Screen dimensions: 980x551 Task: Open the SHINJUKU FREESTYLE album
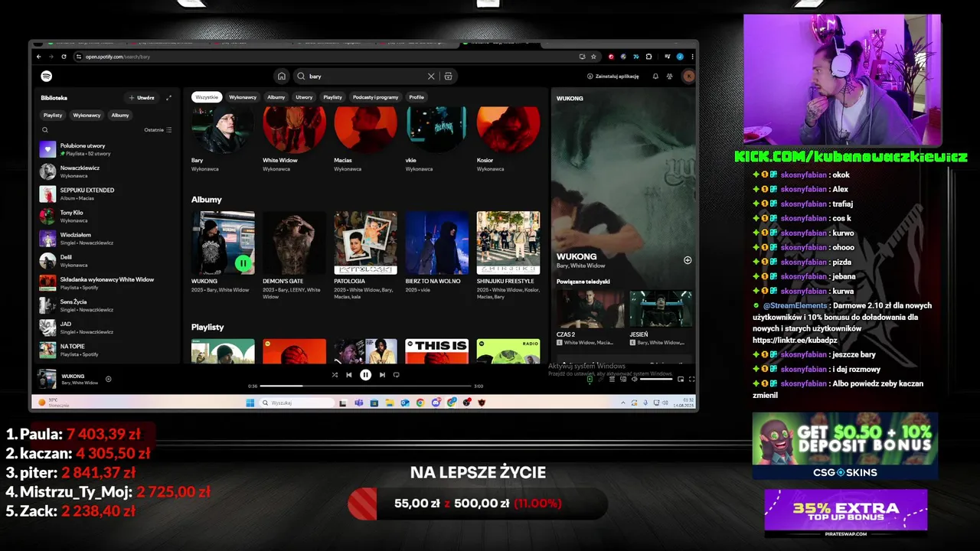508,254
